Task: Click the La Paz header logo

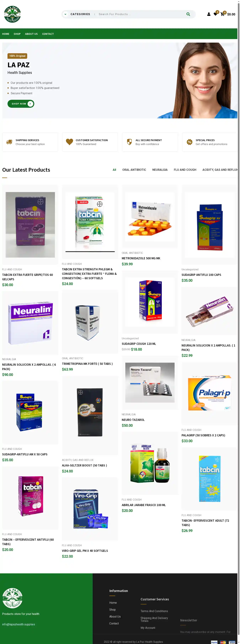Action: (12, 14)
